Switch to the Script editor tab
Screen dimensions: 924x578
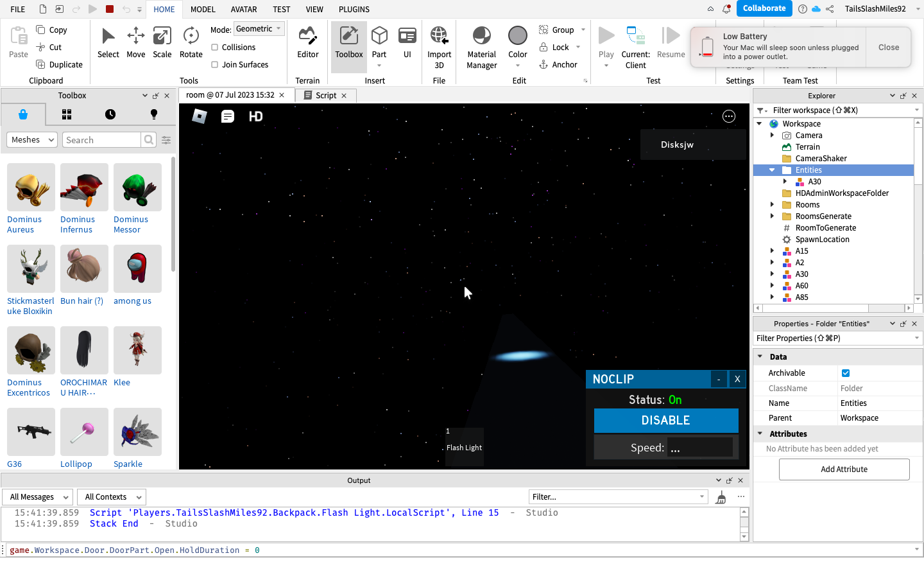coord(325,95)
